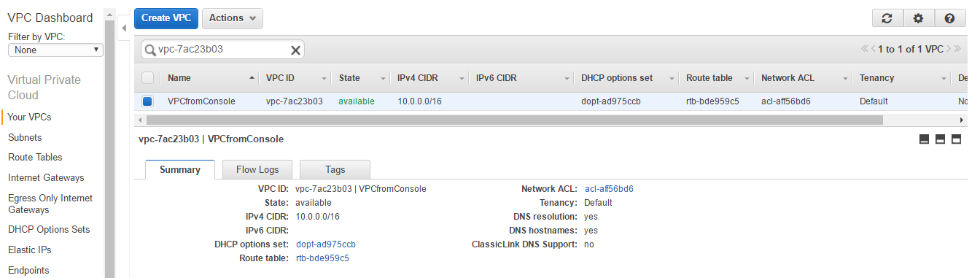
Task: Expand the State column filter arrow
Action: [x=383, y=78]
